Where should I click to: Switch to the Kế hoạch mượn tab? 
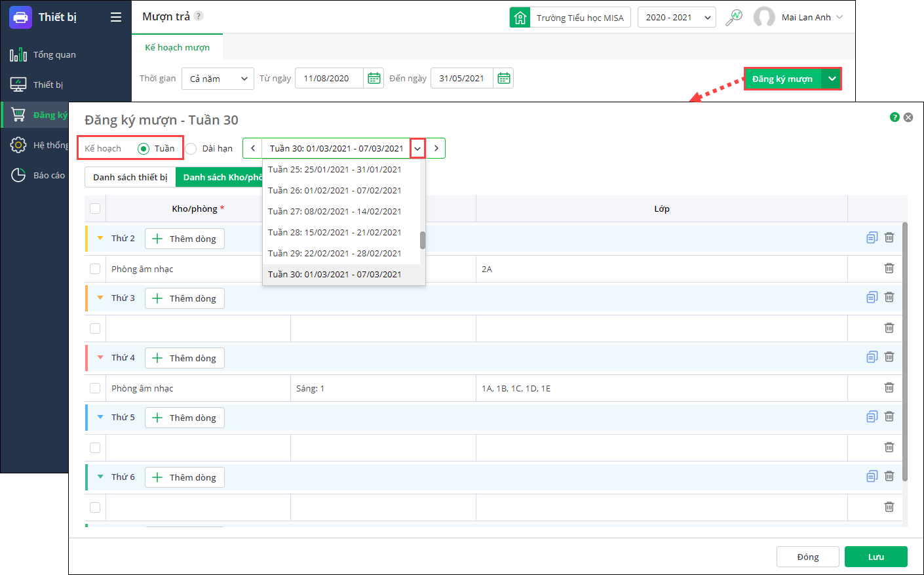point(178,47)
